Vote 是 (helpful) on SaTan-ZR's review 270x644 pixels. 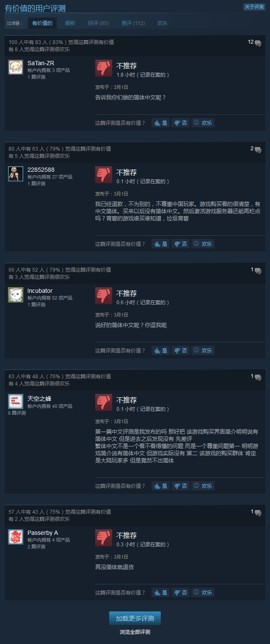160,123
